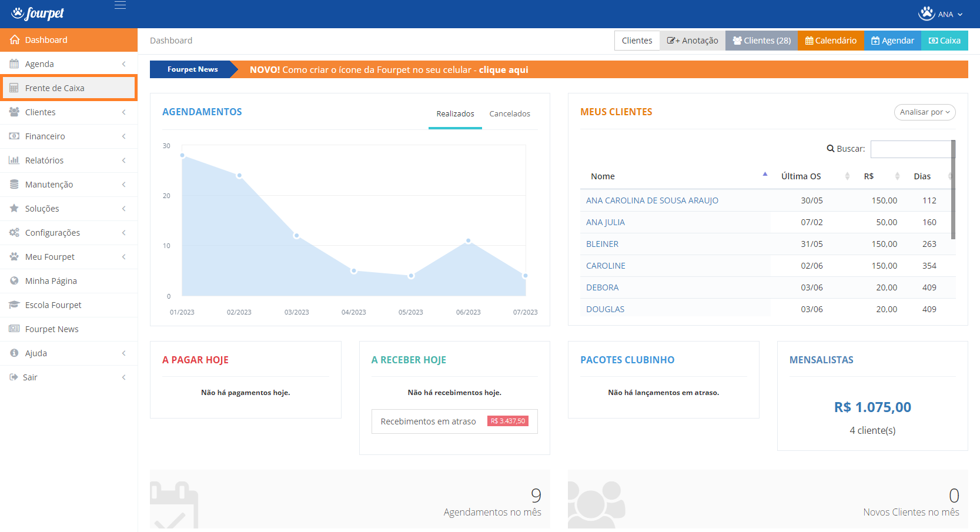
Task: Click the Fourpet News newspaper icon
Action: click(x=14, y=329)
